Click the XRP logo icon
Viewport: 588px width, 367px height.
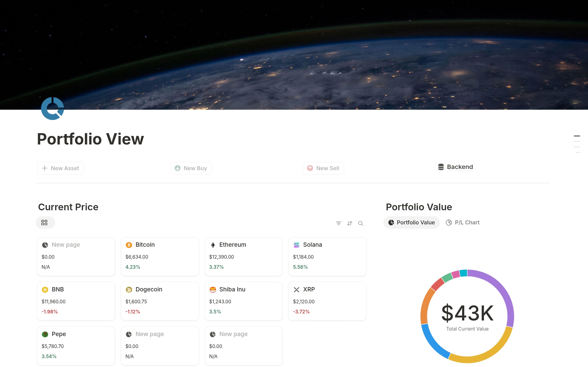296,290
